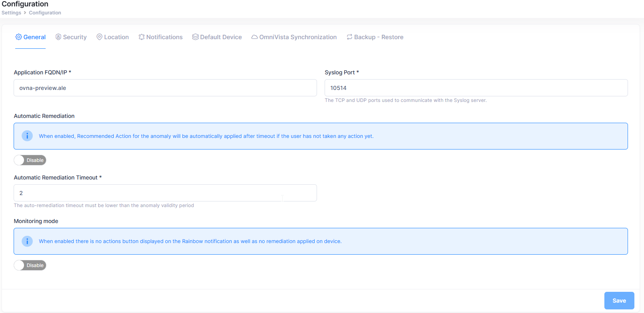Click the Security tab shield icon
Screen dimensions: 644x313
click(58, 37)
